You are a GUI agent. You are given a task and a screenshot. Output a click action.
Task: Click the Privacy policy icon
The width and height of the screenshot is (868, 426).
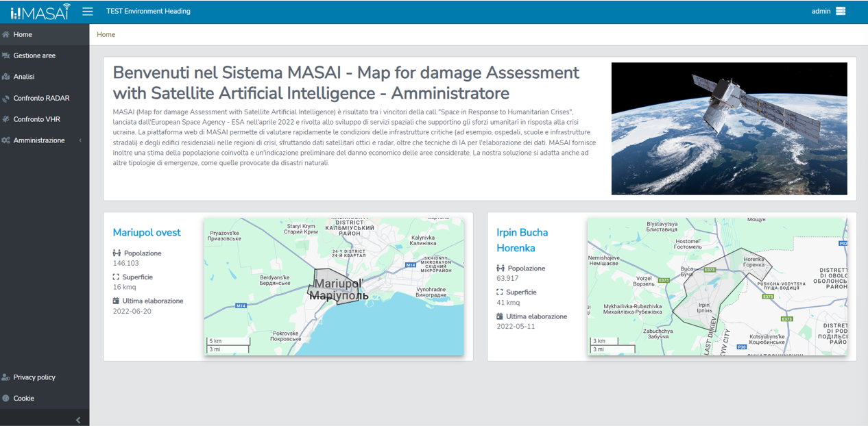pos(6,377)
